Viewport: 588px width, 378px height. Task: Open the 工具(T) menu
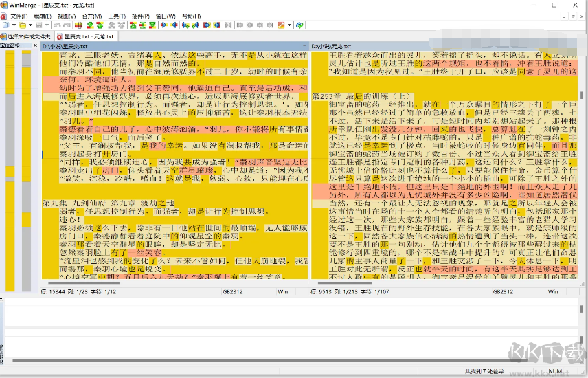tap(117, 15)
